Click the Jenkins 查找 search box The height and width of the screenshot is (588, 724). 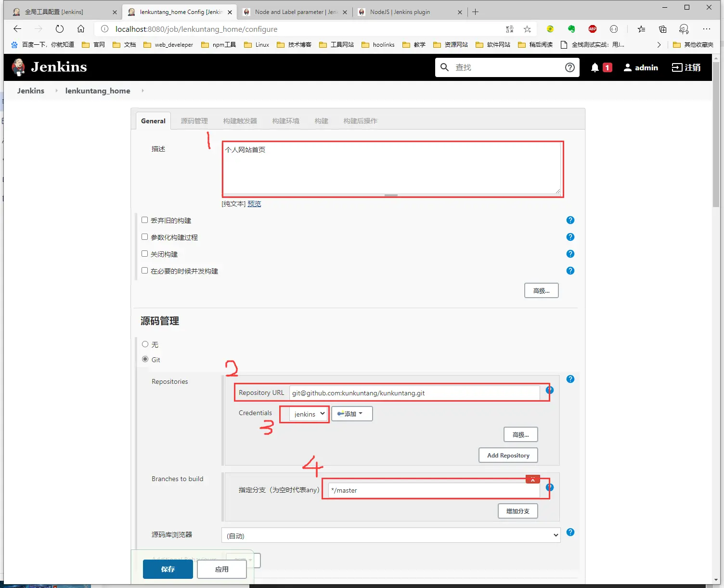[508, 67]
